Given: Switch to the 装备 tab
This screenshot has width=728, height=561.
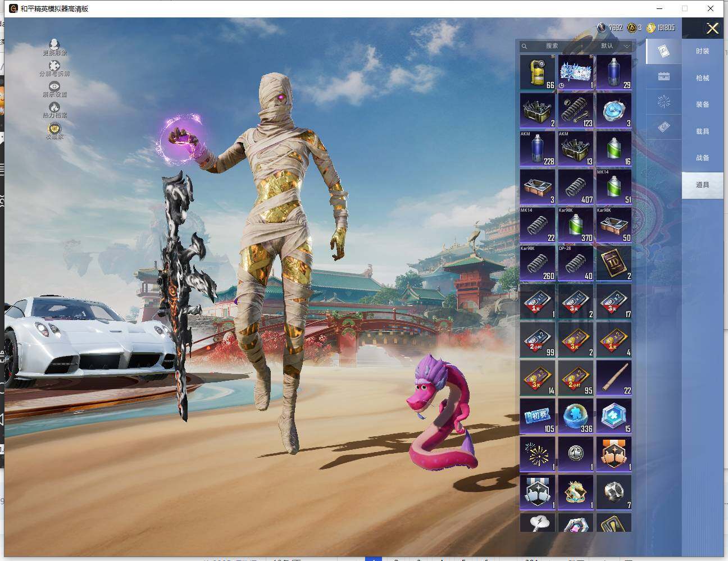Looking at the screenshot, I should tap(702, 104).
